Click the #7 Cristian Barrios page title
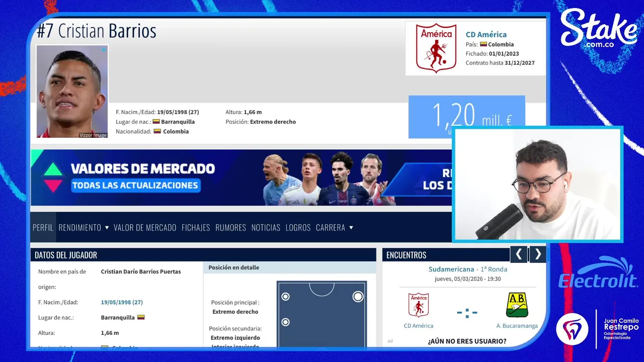Screen dimensions: 644x362 [x=97, y=31]
